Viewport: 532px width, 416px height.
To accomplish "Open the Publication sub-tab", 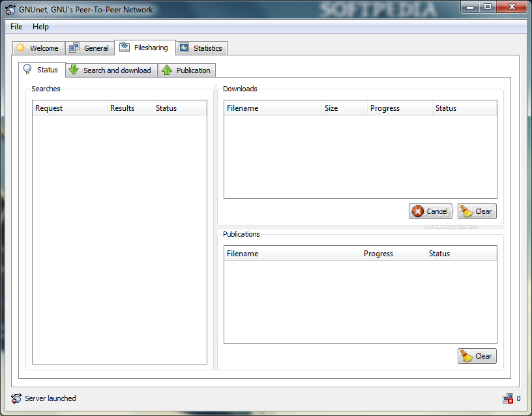I will click(x=186, y=70).
